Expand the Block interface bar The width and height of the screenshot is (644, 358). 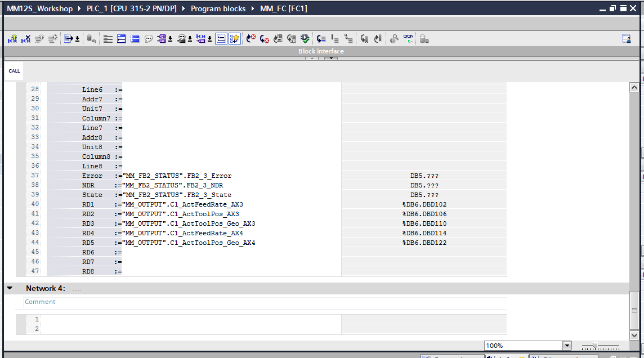[321, 51]
